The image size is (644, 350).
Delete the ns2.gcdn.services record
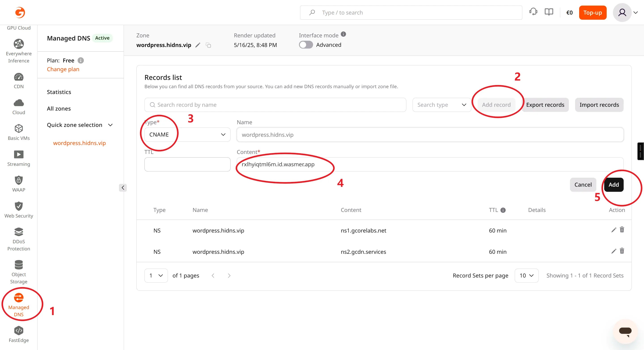coord(622,251)
